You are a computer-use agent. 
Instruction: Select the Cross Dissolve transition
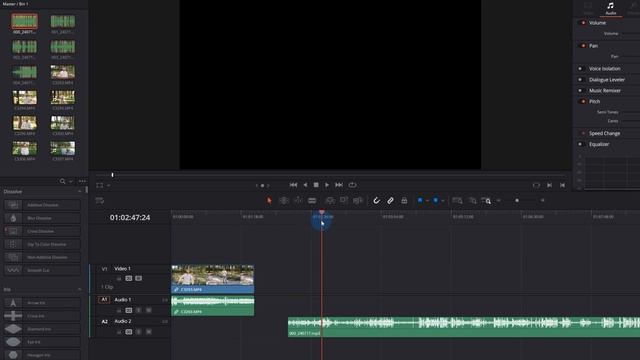42,231
